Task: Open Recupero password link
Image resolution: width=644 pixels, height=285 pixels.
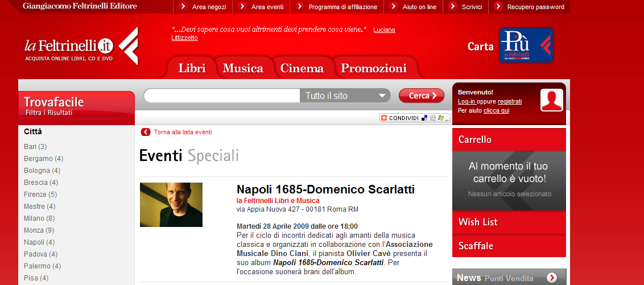Action: coord(535,7)
